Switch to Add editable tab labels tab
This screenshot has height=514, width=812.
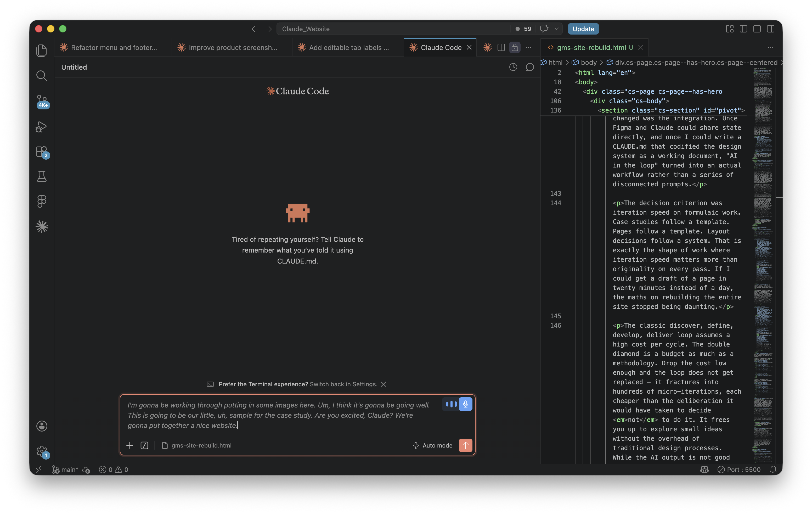(348, 48)
